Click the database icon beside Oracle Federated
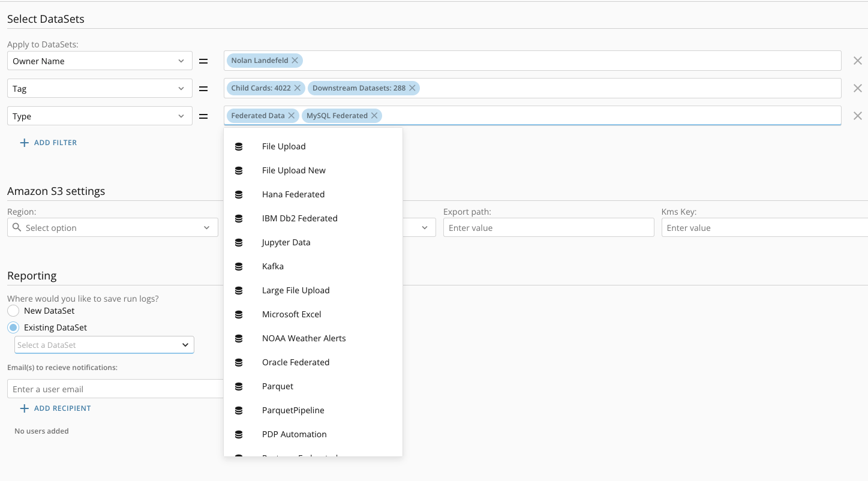The width and height of the screenshot is (868, 481). [239, 362]
